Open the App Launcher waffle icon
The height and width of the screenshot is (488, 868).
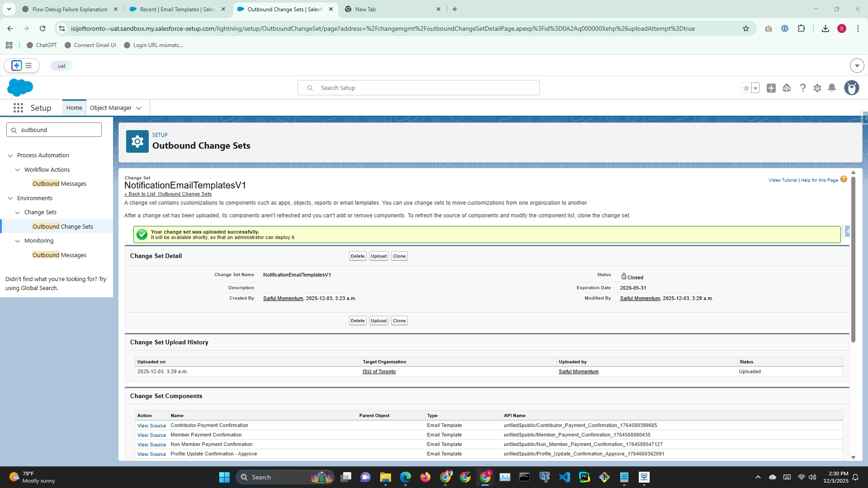pos(18,108)
